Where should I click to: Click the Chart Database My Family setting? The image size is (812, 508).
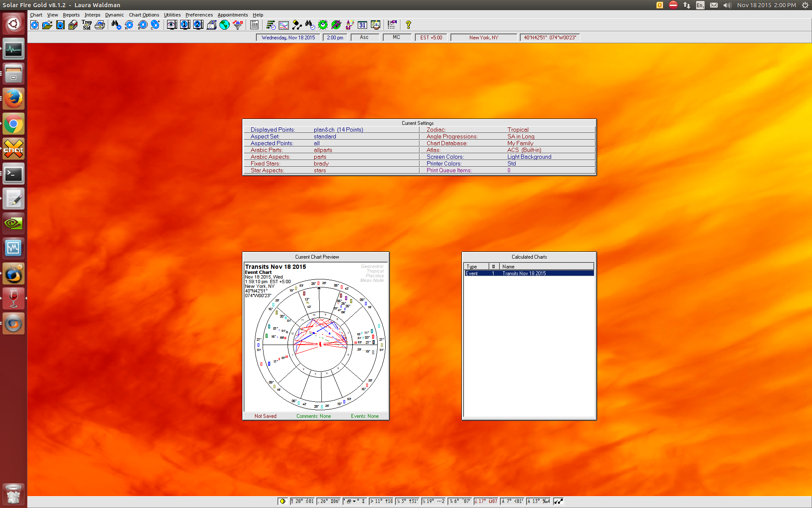click(x=507, y=143)
